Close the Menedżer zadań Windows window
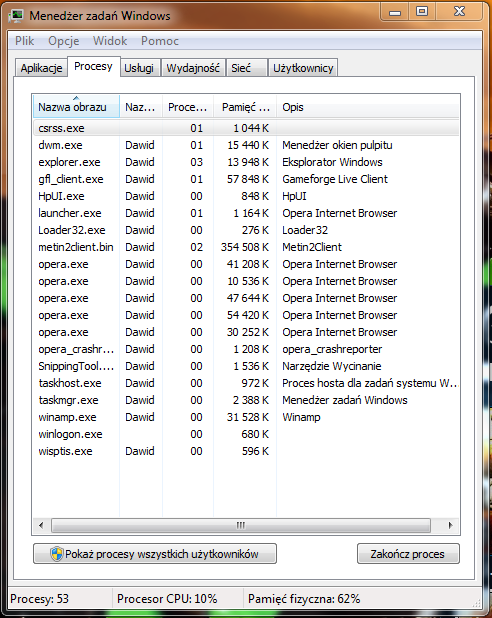 tap(459, 12)
